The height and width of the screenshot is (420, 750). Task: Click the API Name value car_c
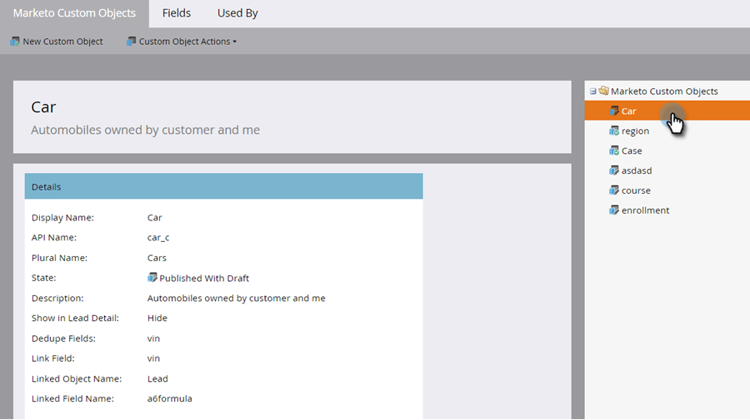pyautogui.click(x=158, y=237)
